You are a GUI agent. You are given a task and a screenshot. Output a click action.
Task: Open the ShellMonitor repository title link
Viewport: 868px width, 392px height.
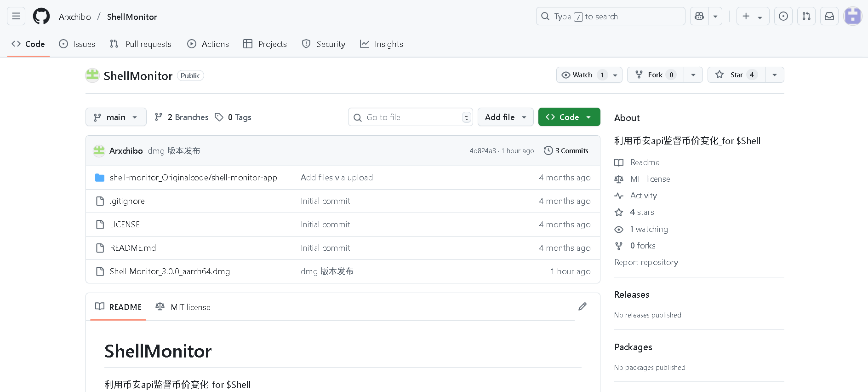click(x=138, y=76)
